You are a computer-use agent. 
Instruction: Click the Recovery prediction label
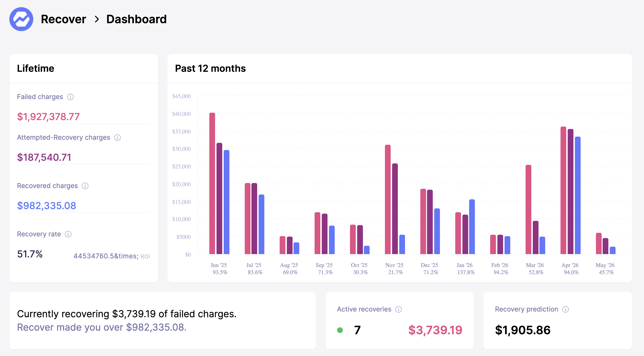(x=527, y=309)
